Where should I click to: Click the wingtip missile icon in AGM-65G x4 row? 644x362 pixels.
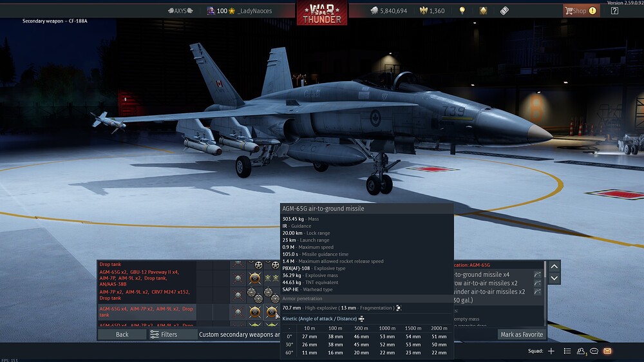[238, 312]
